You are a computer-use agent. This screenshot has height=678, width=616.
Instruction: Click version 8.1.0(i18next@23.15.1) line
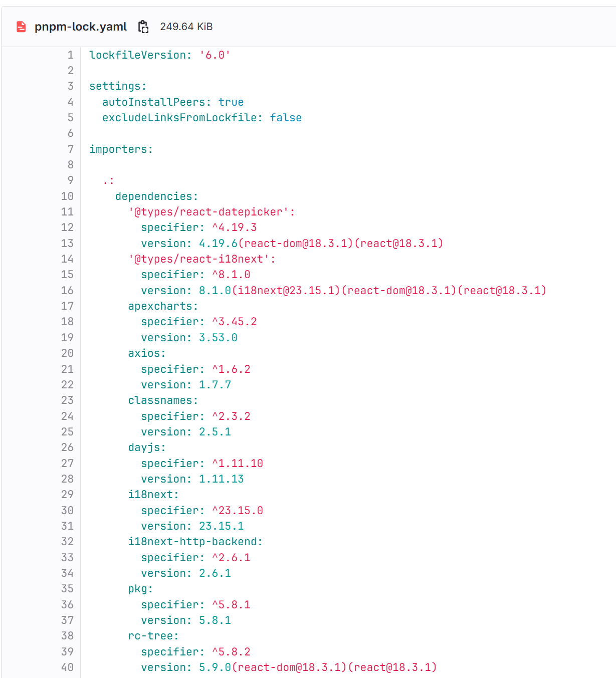coord(344,290)
